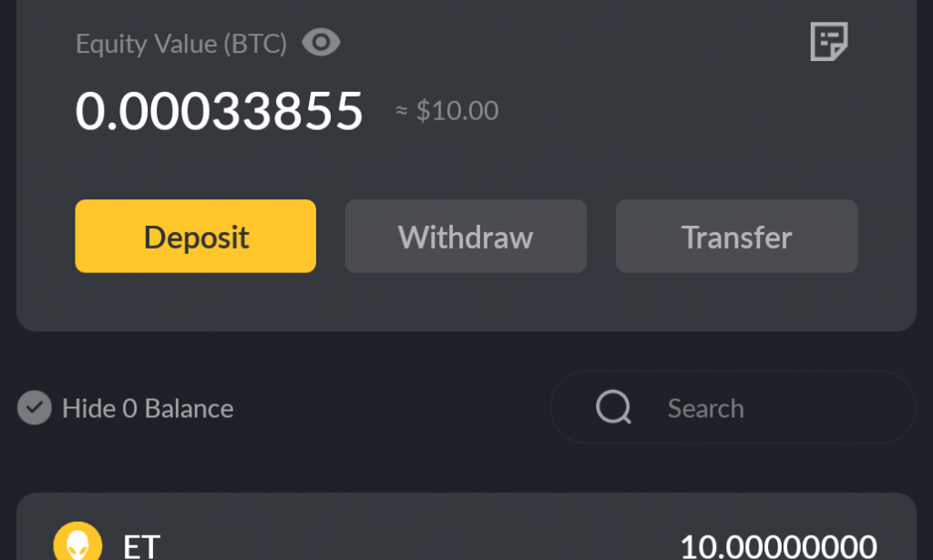Click the ≈ $10.00 USD estimate
Image resolution: width=933 pixels, height=560 pixels.
click(x=447, y=111)
